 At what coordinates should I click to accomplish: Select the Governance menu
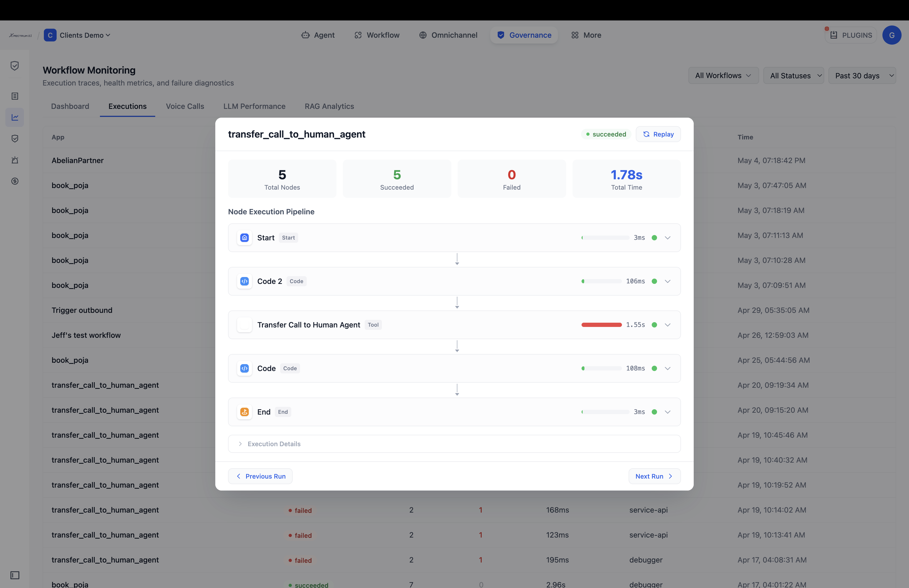coord(524,35)
